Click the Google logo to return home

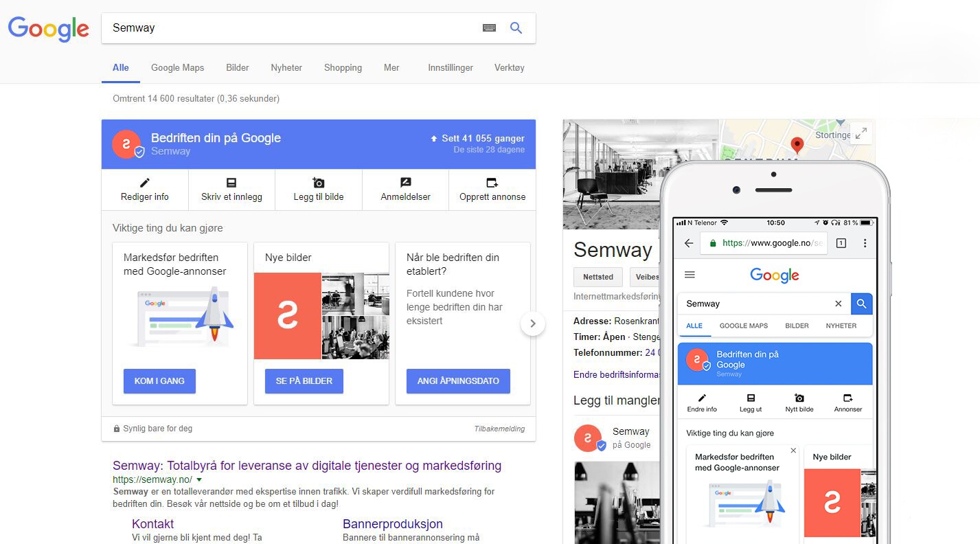coord(48,29)
